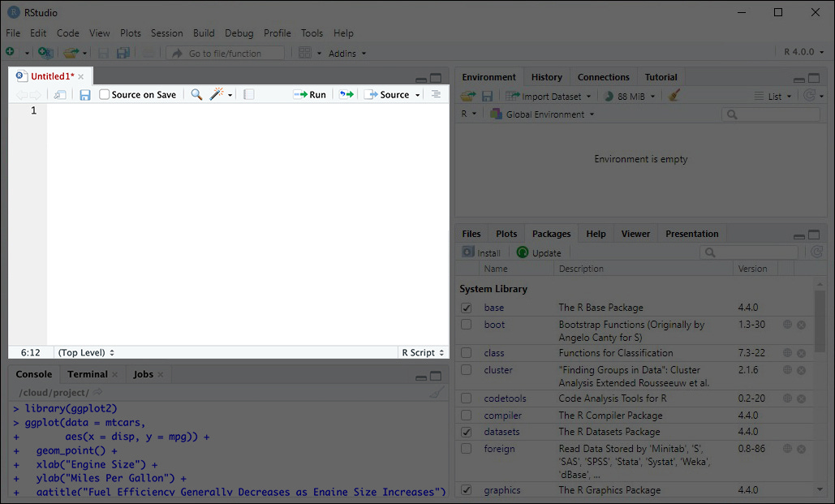Open the Addins dropdown
This screenshot has width=835, height=504.
pyautogui.click(x=347, y=54)
